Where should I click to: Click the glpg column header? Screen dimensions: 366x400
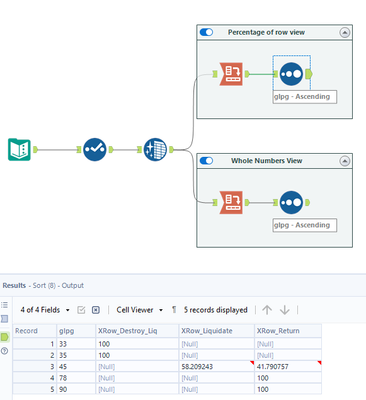click(76, 331)
